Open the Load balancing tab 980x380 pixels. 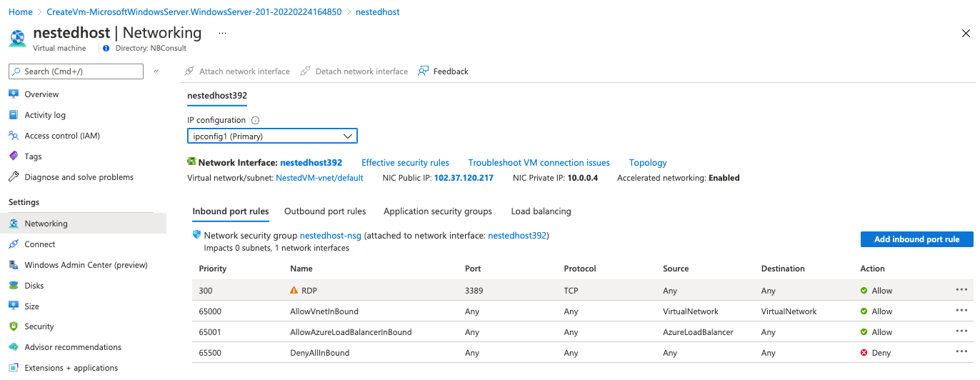coord(541,211)
